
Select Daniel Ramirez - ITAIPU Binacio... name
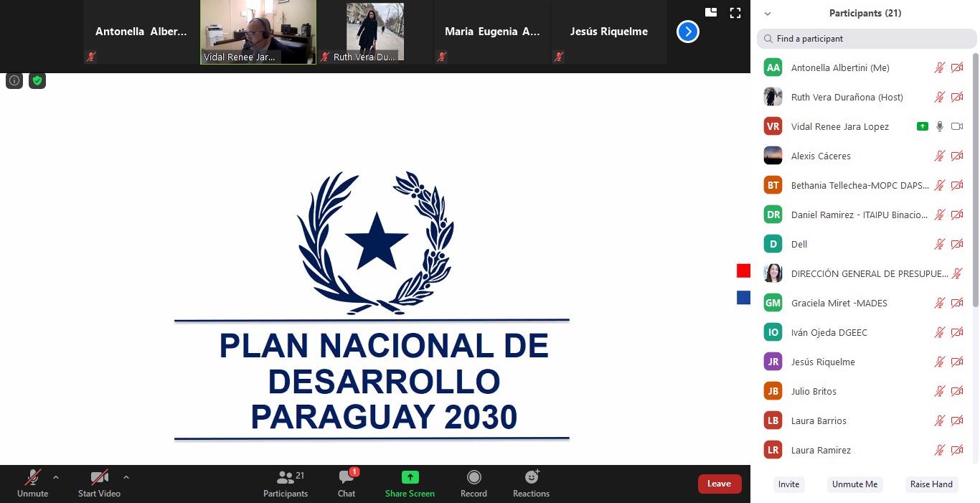point(859,215)
